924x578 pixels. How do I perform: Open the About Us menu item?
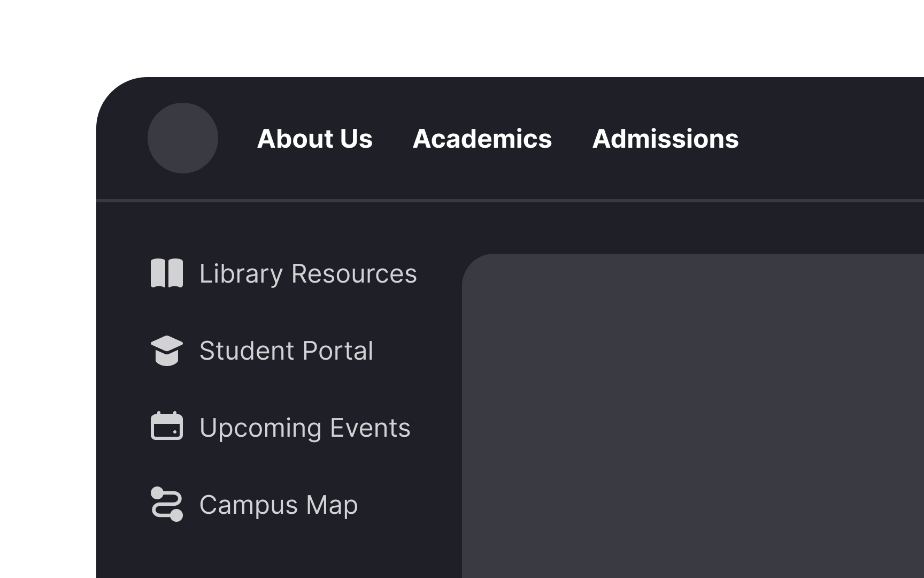pyautogui.click(x=314, y=139)
